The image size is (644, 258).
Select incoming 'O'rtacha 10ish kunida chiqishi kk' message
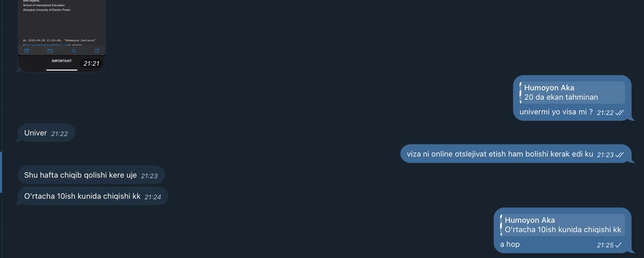[x=93, y=196]
